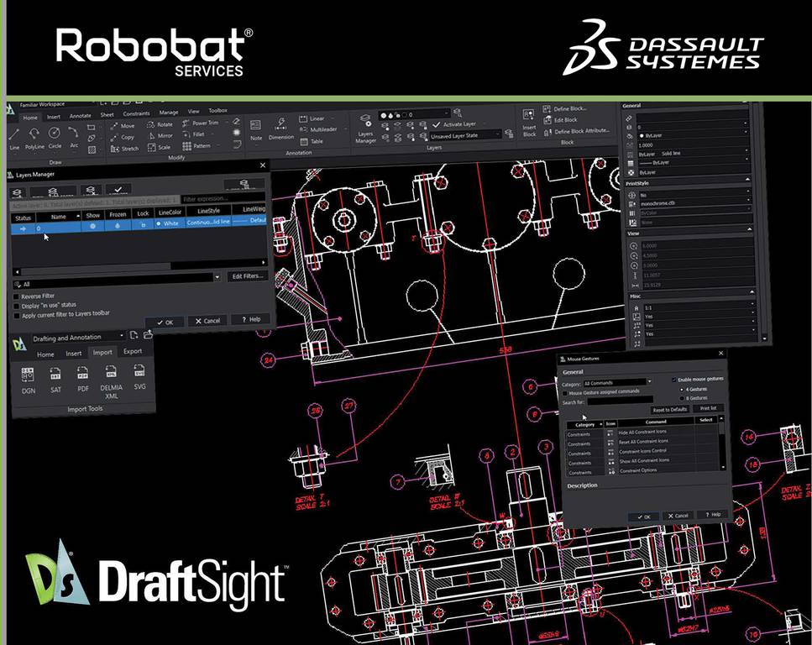Insert a Table annotation

pos(312,141)
